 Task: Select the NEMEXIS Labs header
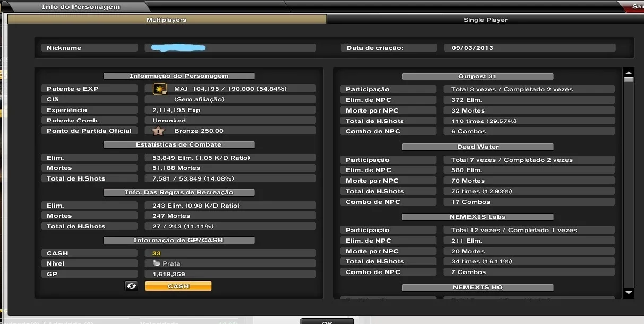coord(478,217)
